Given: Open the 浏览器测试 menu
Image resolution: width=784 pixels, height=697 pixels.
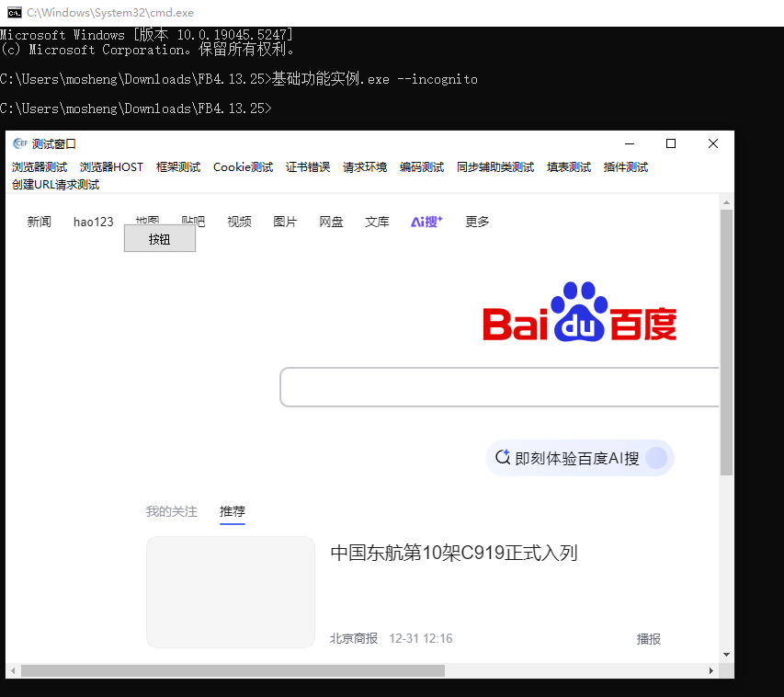Looking at the screenshot, I should 40,167.
